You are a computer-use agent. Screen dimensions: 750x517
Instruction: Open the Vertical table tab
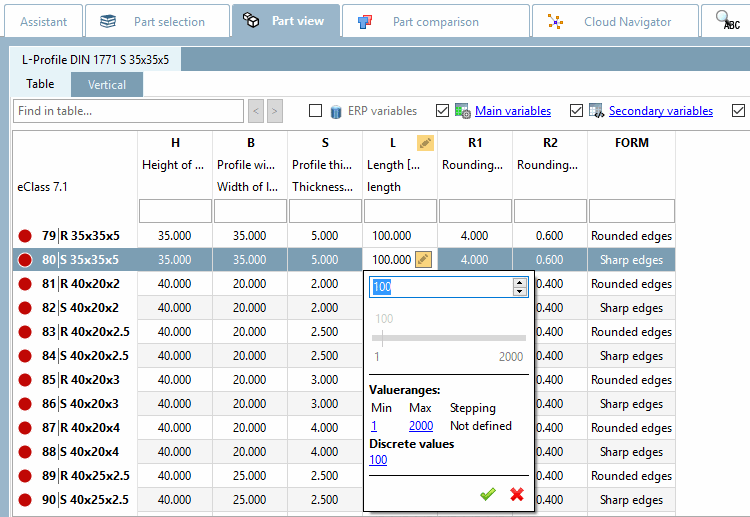coord(107,85)
